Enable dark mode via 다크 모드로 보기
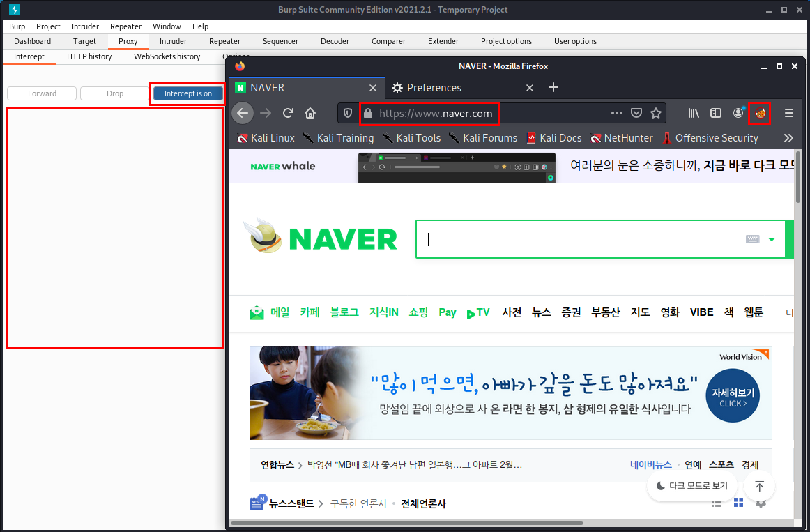810x532 pixels. point(691,485)
